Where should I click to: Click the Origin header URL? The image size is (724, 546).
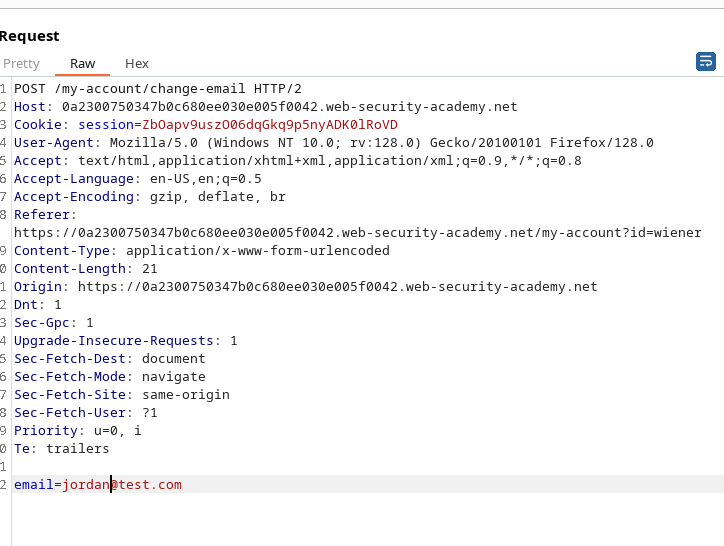337,287
